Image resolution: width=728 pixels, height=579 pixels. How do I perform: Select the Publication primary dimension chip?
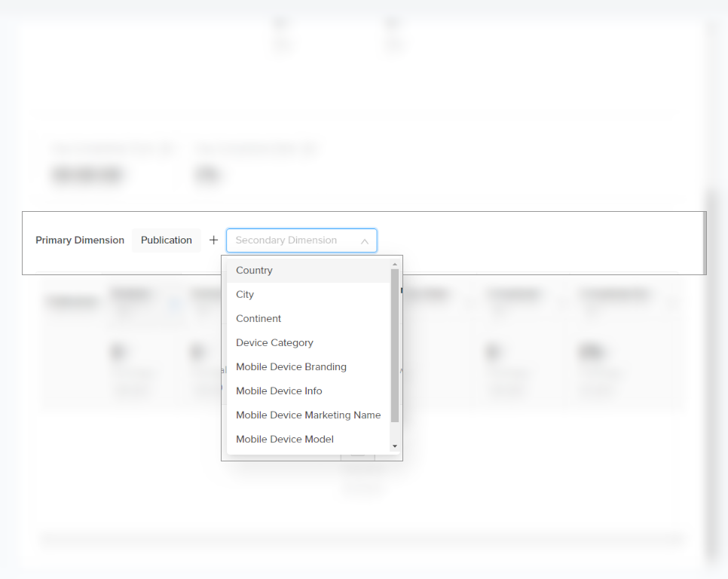166,240
